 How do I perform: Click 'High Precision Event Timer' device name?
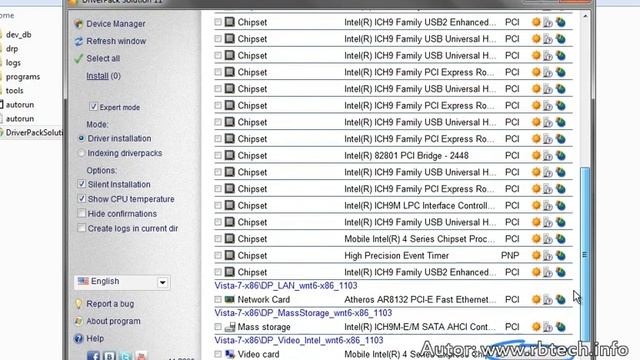(396, 256)
